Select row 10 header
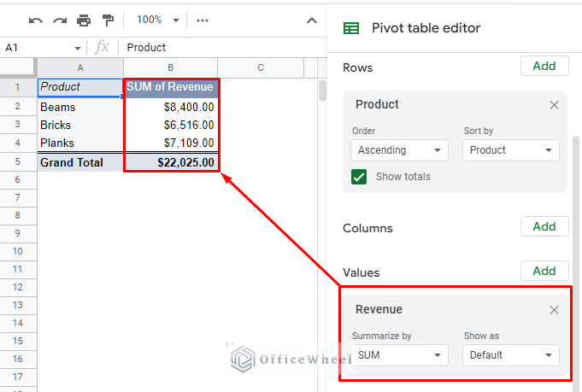 [18, 251]
